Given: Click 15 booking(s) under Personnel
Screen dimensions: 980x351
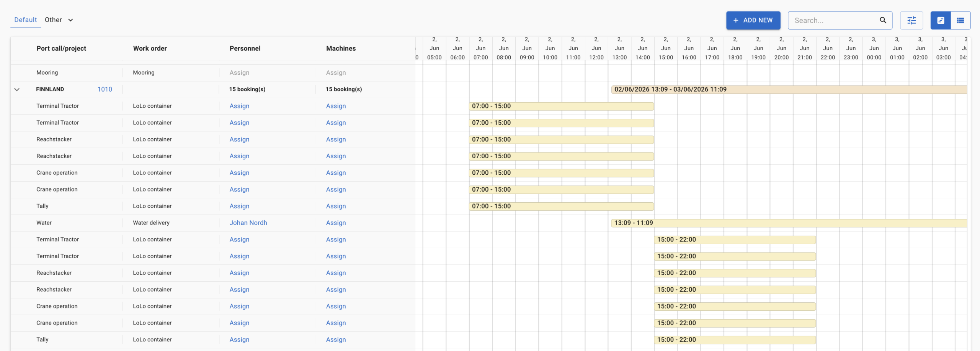Looking at the screenshot, I should 247,89.
